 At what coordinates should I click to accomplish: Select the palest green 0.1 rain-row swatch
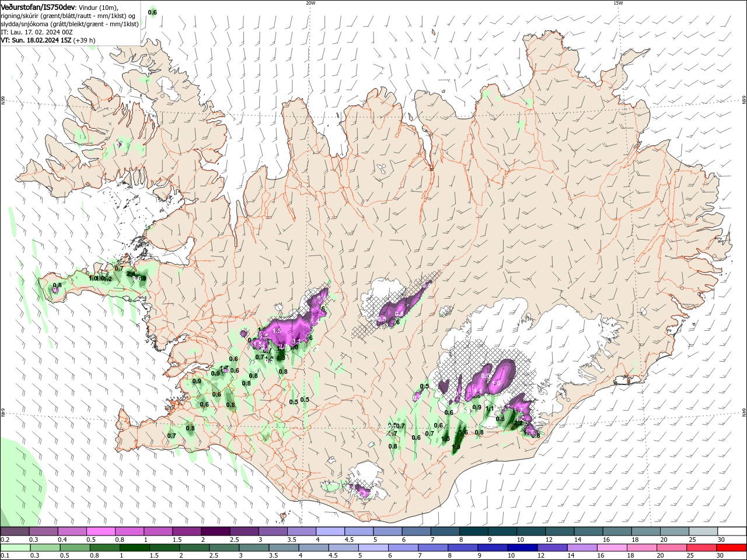15,548
